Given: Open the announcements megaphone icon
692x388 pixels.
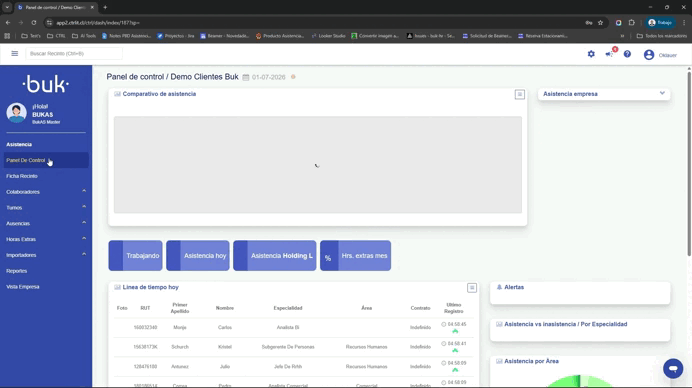Looking at the screenshot, I should pyautogui.click(x=609, y=54).
